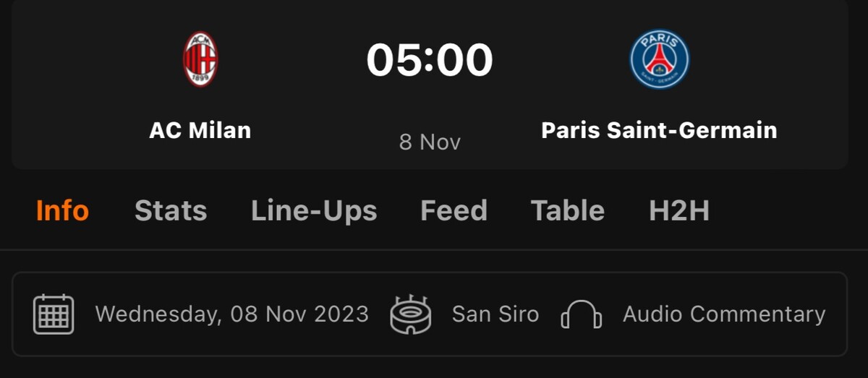868x378 pixels.
Task: Open the AC Milan team name link
Action: click(200, 130)
